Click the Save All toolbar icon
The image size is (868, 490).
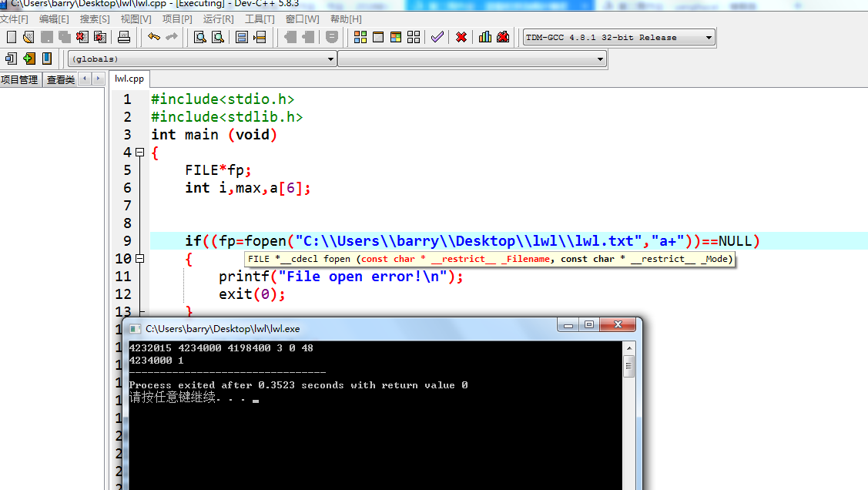[64, 37]
